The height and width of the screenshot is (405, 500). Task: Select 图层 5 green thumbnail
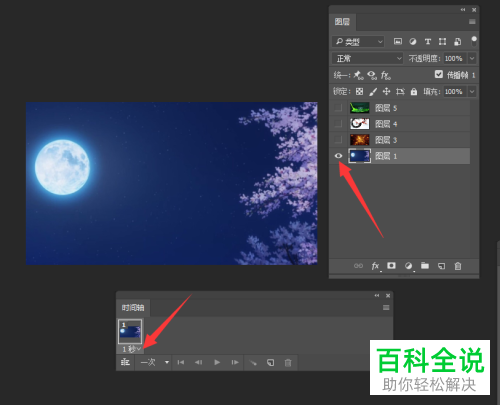point(359,108)
